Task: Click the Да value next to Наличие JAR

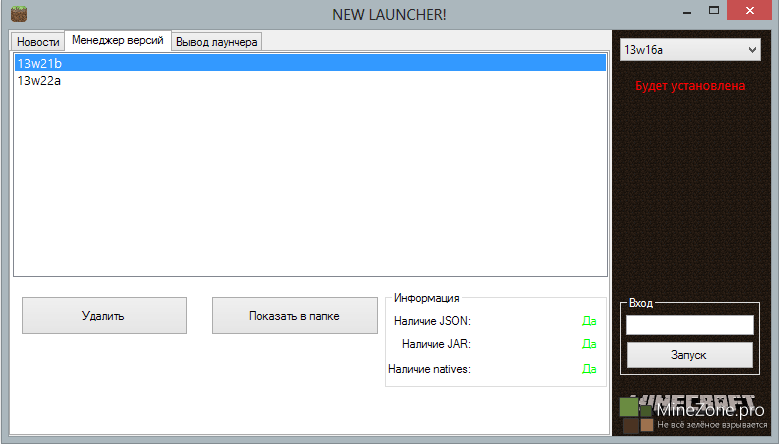Action: click(x=589, y=344)
